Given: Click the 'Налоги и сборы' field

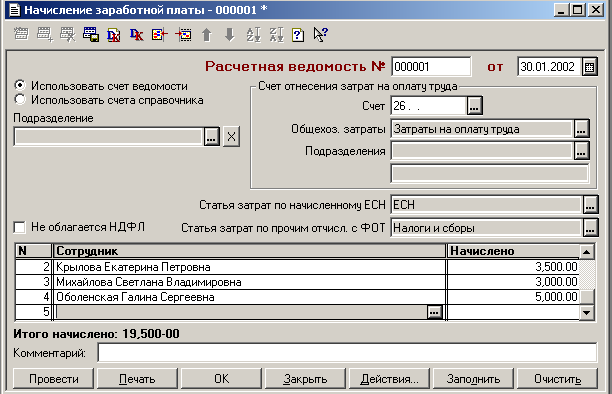Looking at the screenshot, I should point(486,228).
